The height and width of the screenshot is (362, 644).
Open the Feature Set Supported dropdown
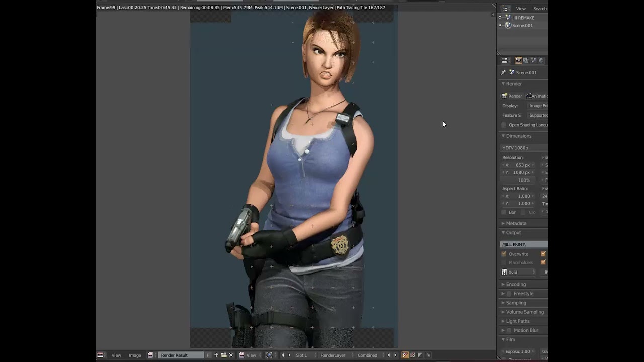click(x=538, y=115)
